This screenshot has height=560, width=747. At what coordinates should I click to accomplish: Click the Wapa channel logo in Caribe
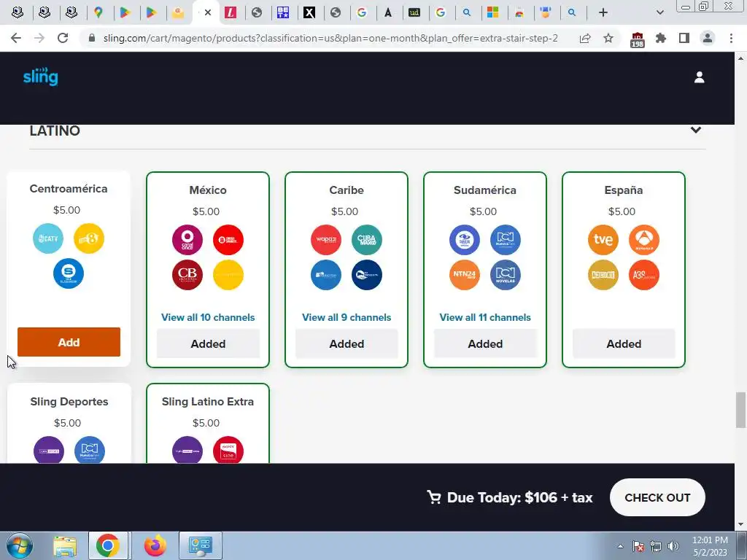tap(326, 240)
